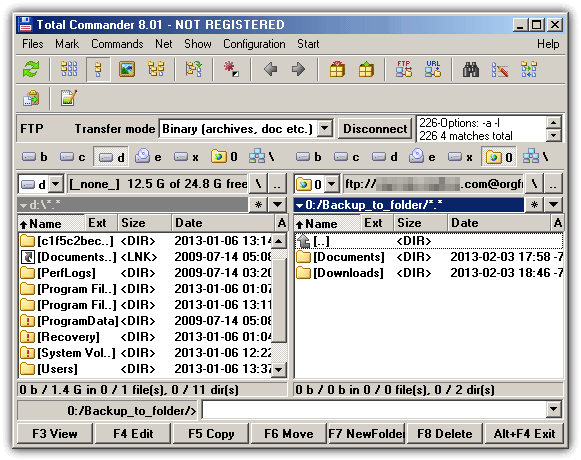Screen dimensions: 581x460
Task: Open right panel favorites asterisk button
Action: tap(534, 205)
